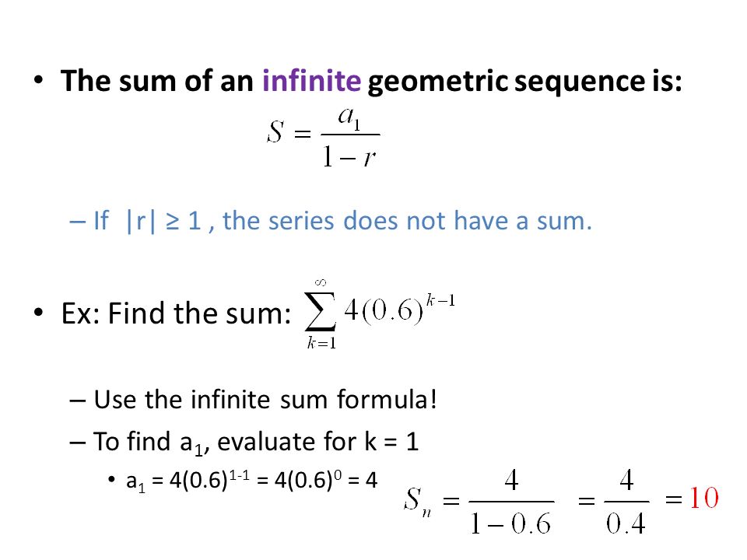This screenshot has height=560, width=747.
Task: Click the sigma summation symbol
Action: point(321,313)
